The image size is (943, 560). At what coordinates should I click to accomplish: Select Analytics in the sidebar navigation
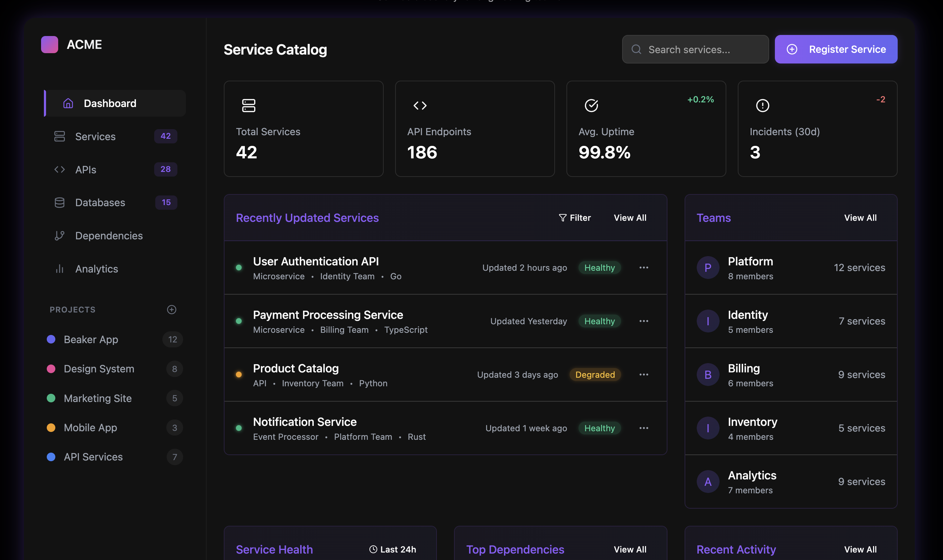click(97, 269)
